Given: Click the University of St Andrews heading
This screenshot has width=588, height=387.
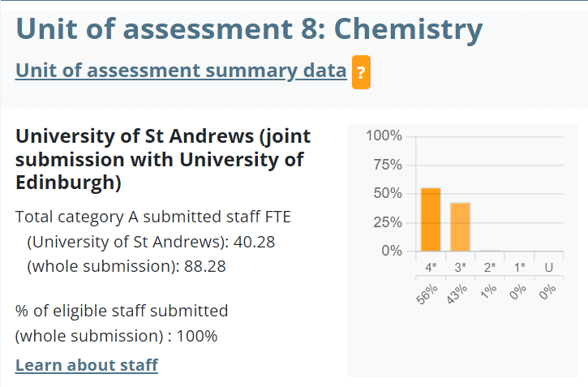Looking at the screenshot, I should pyautogui.click(x=163, y=159).
